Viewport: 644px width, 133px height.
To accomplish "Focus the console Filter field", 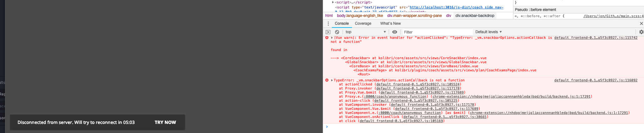I will tap(437, 32).
